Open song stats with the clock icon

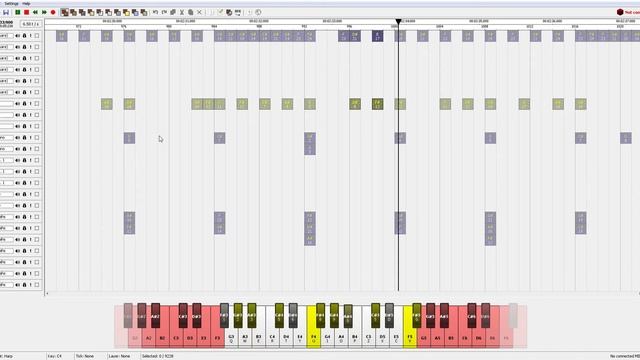tap(258, 12)
